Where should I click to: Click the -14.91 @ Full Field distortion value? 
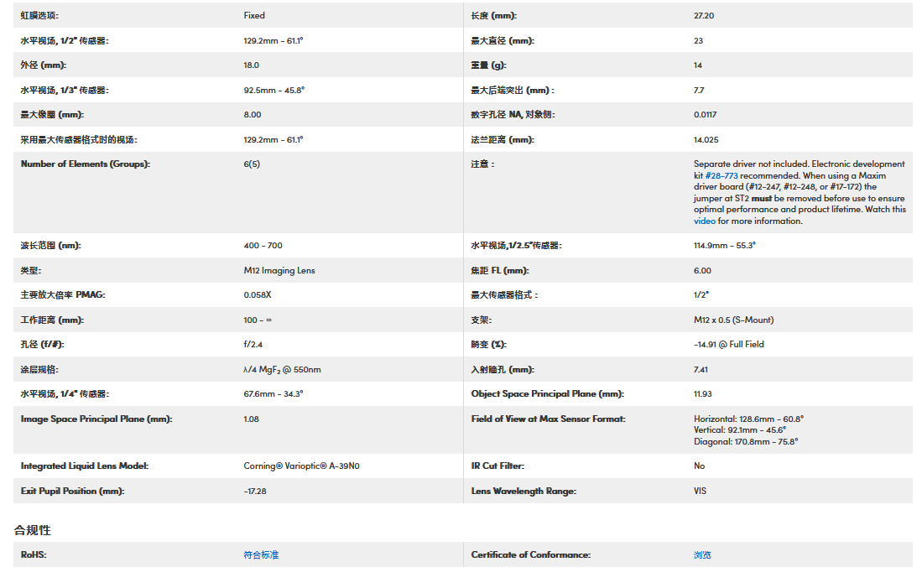[x=728, y=344]
